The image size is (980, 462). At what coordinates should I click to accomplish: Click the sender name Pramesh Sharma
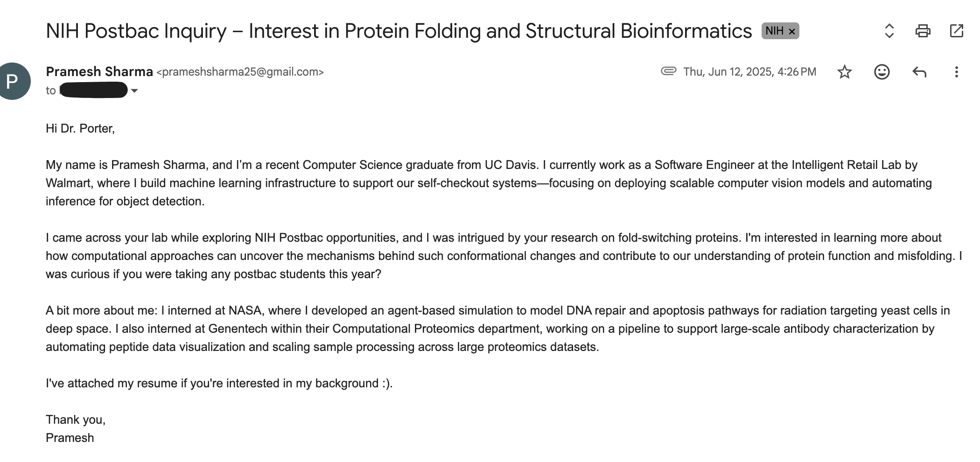(99, 72)
